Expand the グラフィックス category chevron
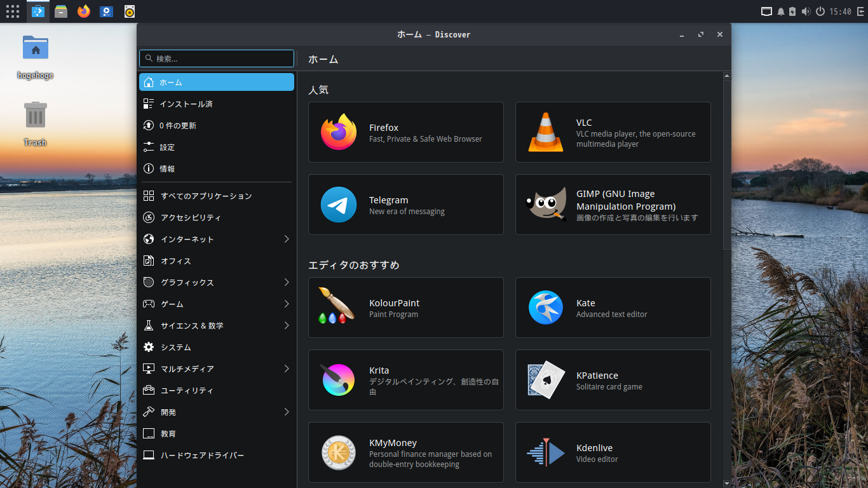The width and height of the screenshot is (868, 488). point(287,282)
